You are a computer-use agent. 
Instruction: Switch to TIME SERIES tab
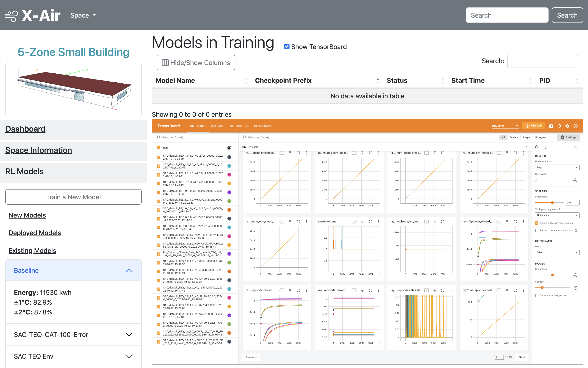198,126
